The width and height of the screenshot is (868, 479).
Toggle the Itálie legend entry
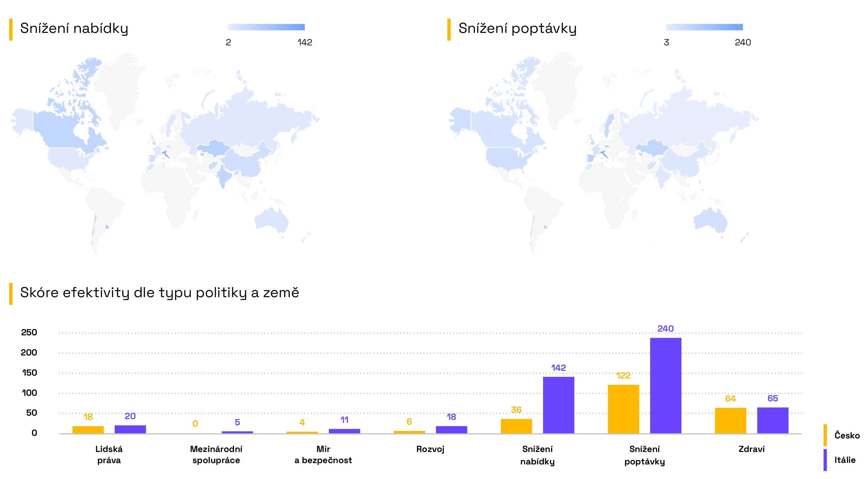[840, 459]
